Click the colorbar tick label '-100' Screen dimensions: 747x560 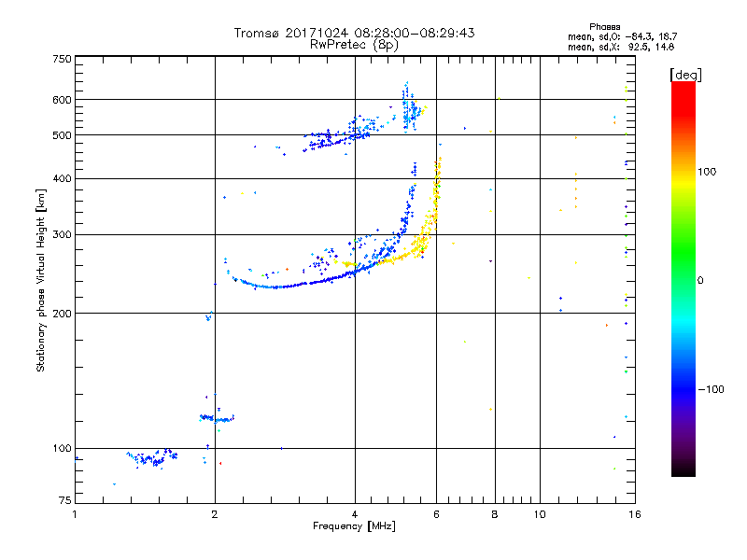pos(711,389)
